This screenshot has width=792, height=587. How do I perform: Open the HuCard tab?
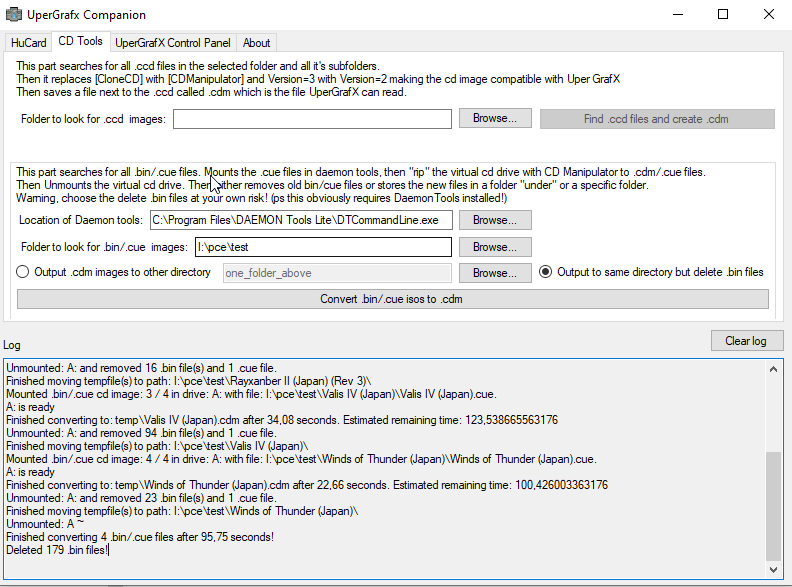coord(28,43)
